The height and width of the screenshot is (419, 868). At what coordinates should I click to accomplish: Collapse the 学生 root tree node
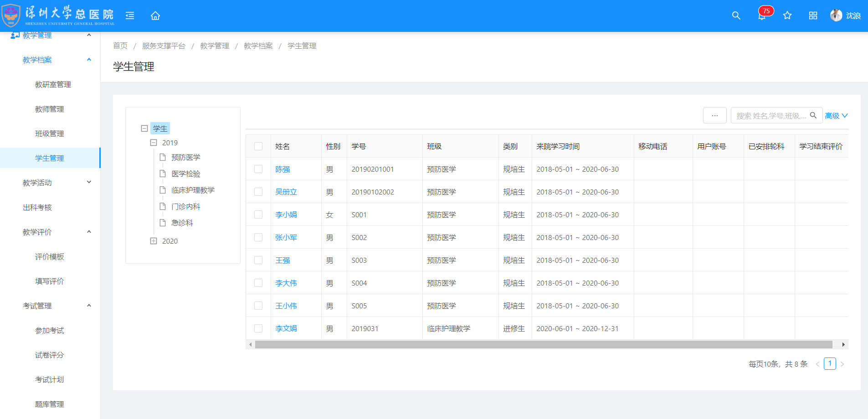[x=144, y=128]
